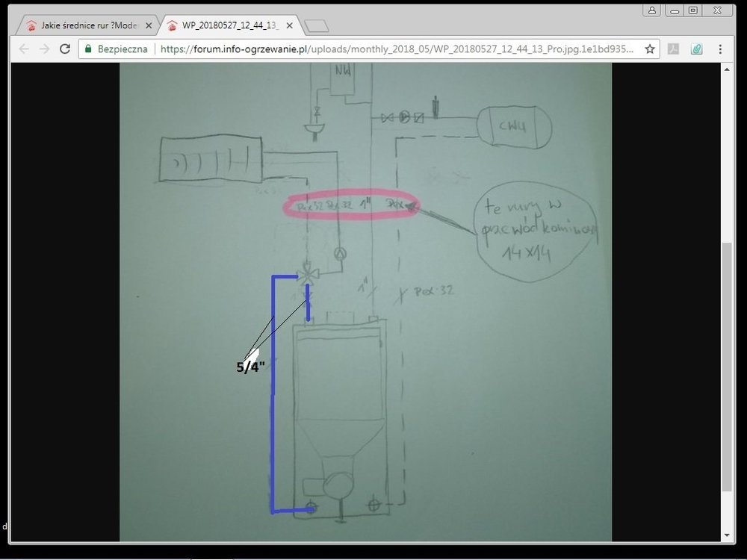Maximize the browser window
747x560 pixels.
coord(693,10)
